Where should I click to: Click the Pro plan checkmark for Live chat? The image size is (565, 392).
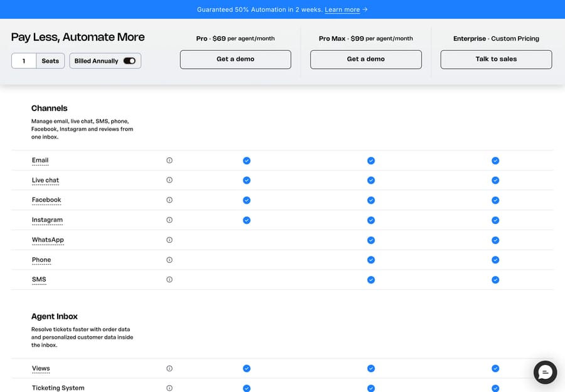(247, 181)
